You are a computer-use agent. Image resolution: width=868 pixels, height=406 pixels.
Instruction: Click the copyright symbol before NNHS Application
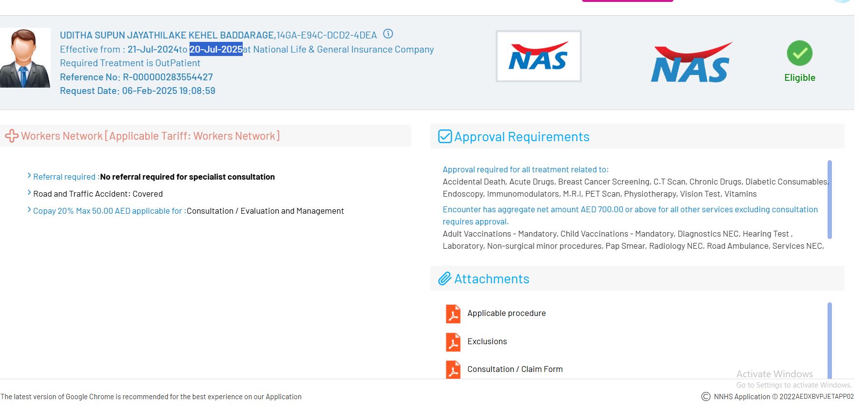pos(706,397)
